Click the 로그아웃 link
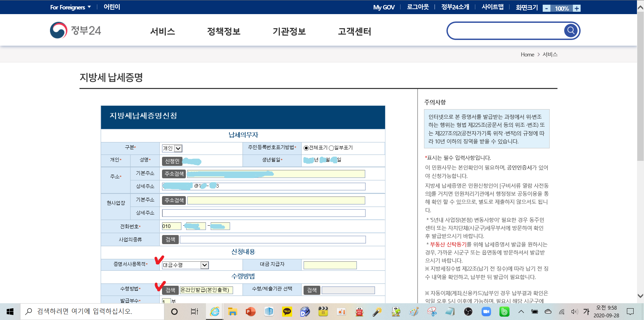 click(418, 7)
